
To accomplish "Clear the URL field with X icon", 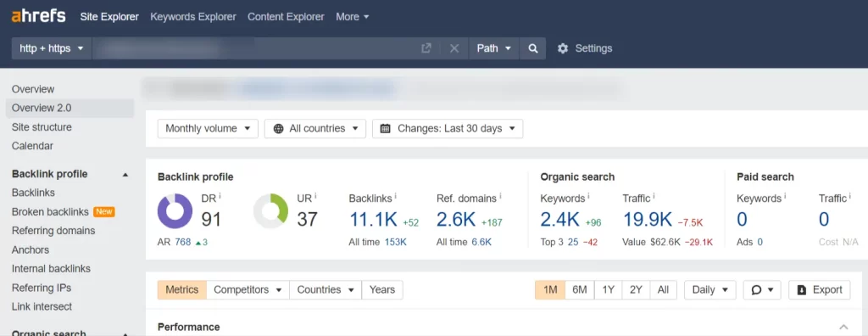I will [454, 48].
